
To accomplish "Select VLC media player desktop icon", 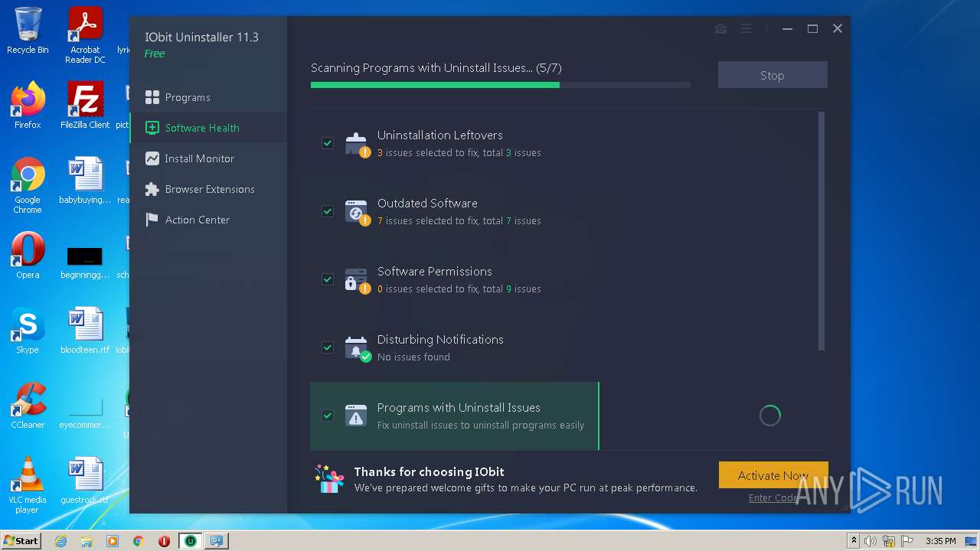I will click(28, 485).
